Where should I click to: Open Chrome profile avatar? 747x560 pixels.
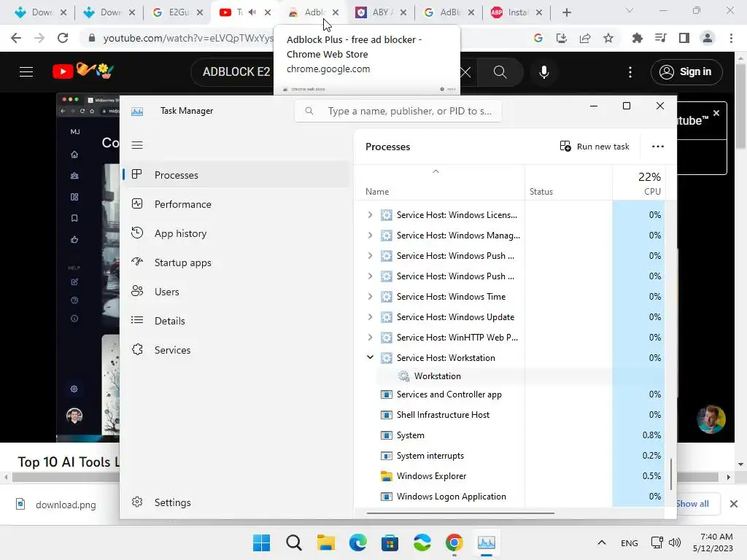708,38
